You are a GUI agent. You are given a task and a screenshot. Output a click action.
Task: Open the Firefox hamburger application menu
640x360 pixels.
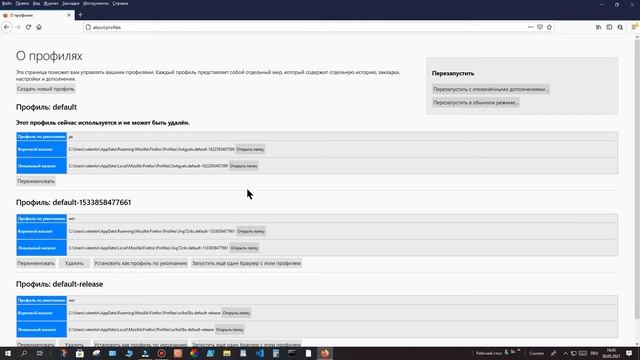[634, 27]
